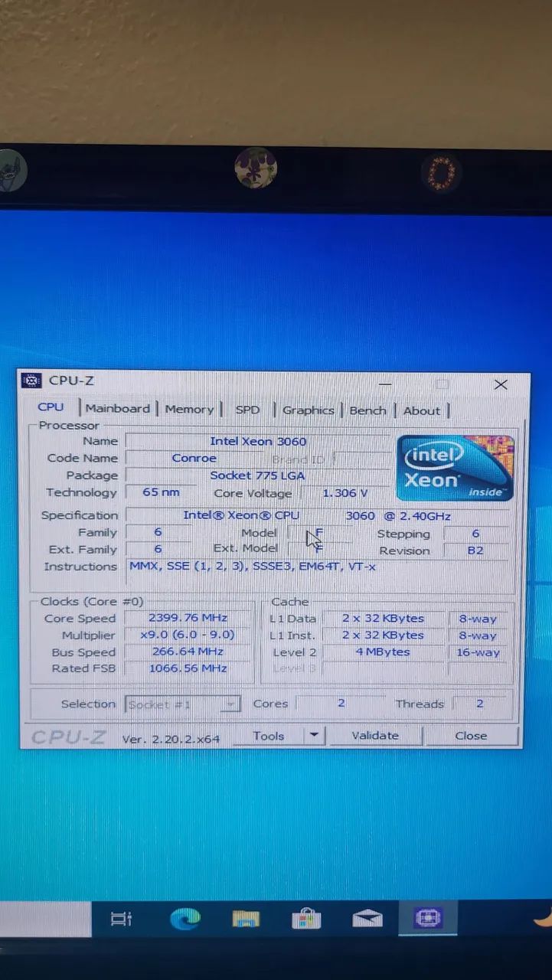Click the Tools button

click(x=268, y=736)
